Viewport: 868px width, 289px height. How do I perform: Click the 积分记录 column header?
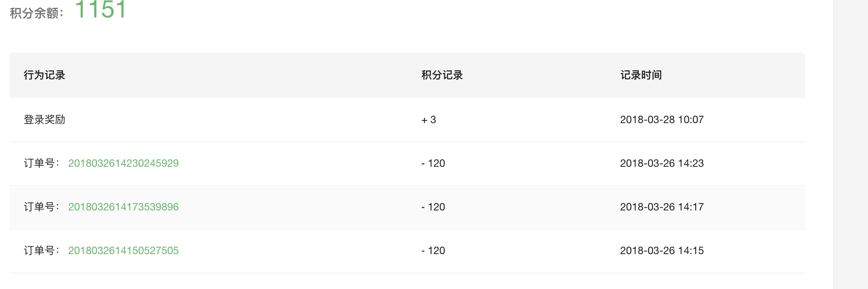click(442, 75)
